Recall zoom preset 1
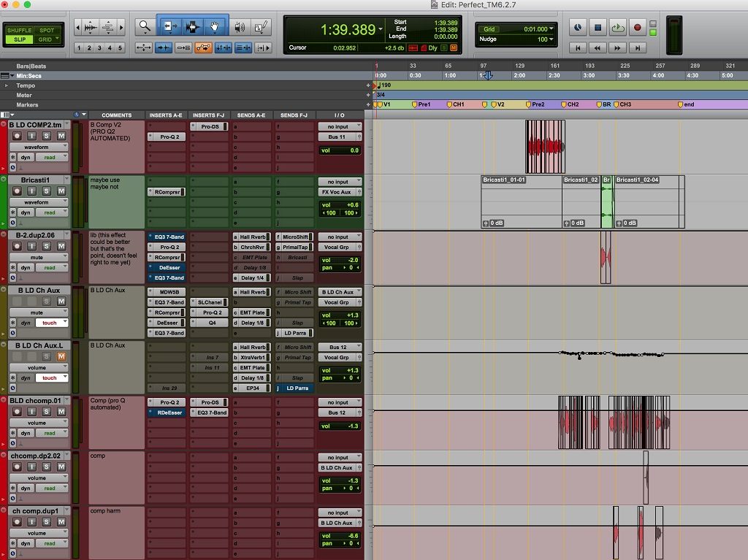Viewport: 748px width, 560px height. tap(79, 47)
